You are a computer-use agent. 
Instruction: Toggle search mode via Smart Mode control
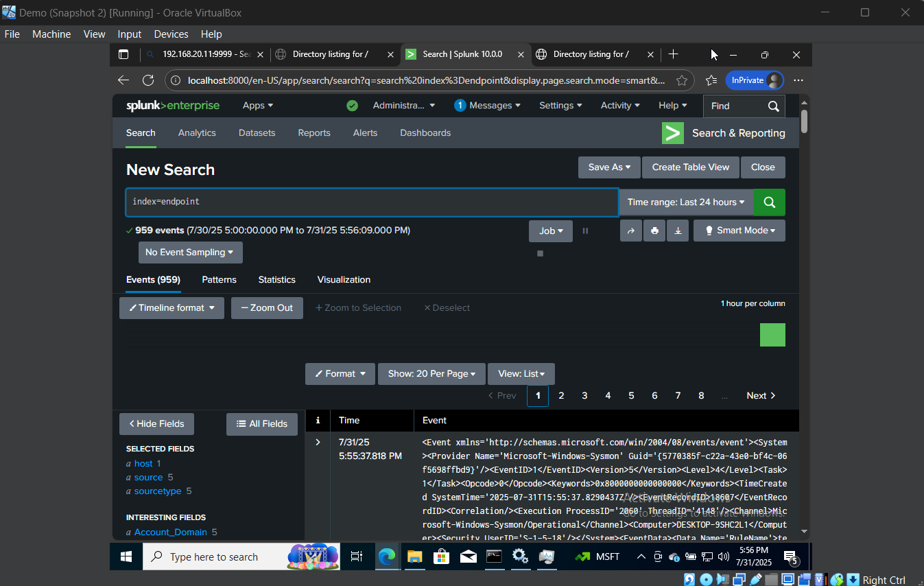coord(739,231)
